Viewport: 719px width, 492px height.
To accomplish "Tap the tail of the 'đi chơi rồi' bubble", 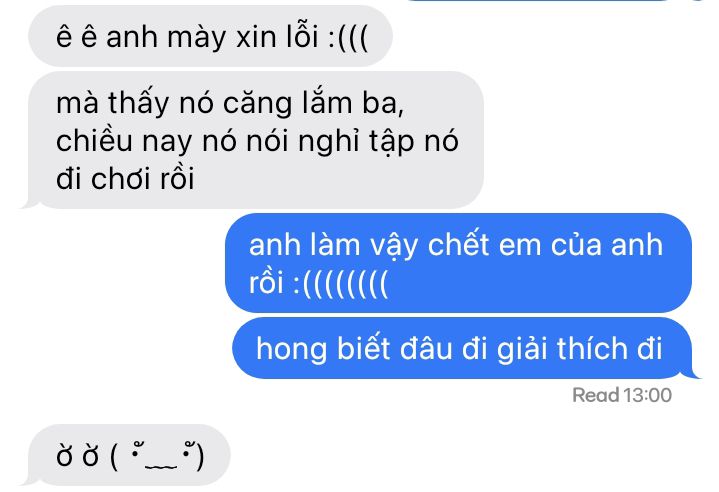I will pos(30,203).
